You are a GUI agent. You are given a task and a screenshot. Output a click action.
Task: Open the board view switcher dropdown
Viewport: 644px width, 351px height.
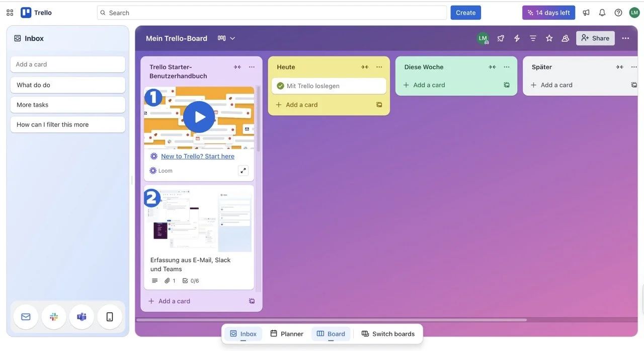point(226,38)
